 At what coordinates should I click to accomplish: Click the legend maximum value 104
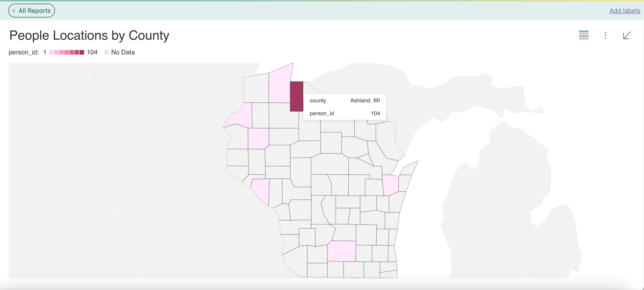pos(92,52)
